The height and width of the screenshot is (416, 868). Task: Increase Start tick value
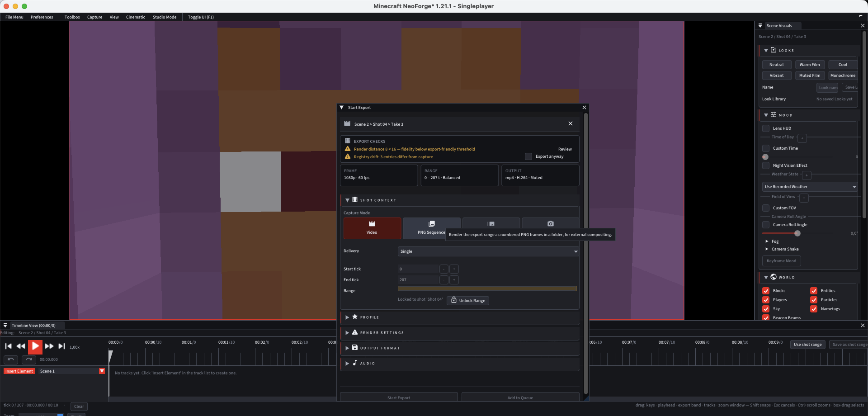pyautogui.click(x=454, y=269)
